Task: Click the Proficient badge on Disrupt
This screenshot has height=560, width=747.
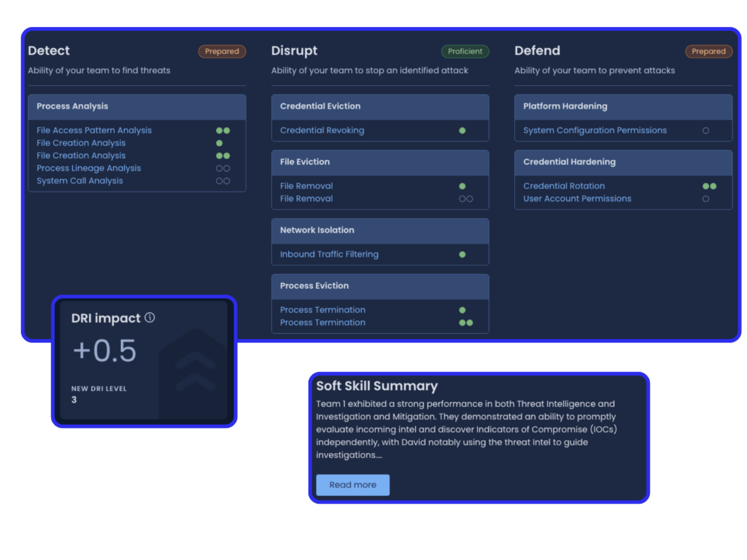Action: [465, 52]
